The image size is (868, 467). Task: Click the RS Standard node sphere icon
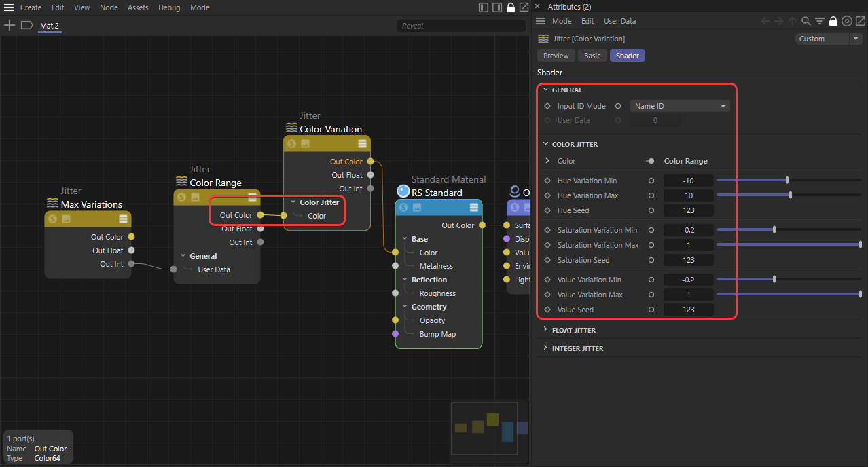tap(403, 192)
